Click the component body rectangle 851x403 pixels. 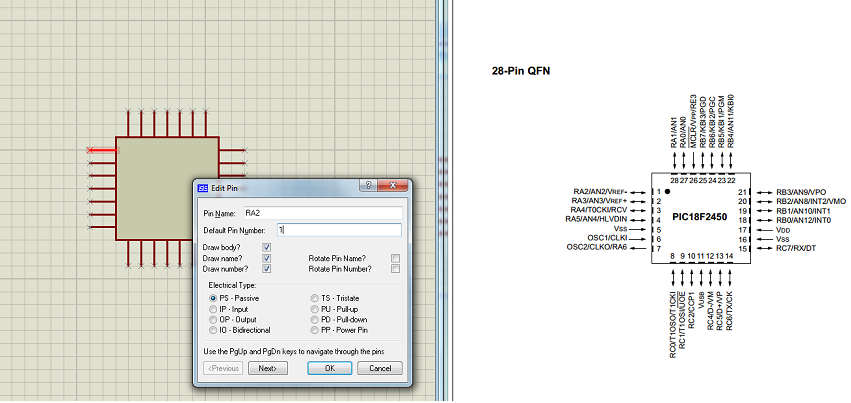tap(167, 188)
